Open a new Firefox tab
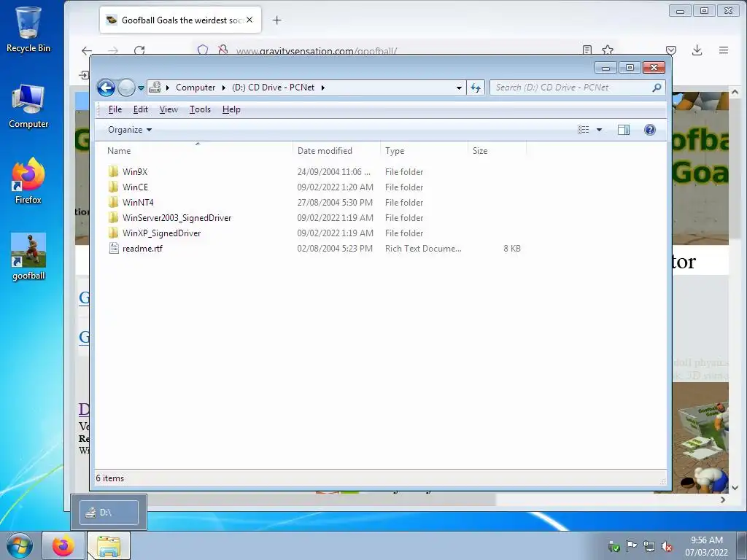 click(276, 20)
